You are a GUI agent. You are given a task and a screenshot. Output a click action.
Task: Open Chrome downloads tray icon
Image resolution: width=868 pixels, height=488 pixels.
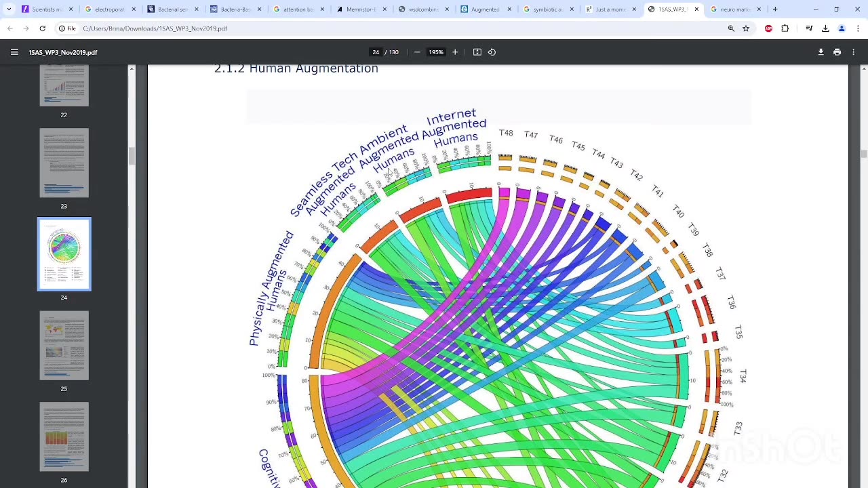click(825, 28)
